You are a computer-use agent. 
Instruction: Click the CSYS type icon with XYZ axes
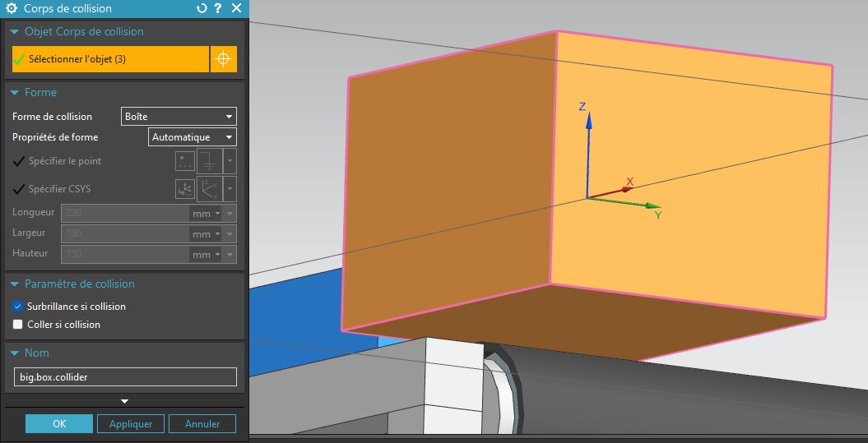(x=210, y=189)
